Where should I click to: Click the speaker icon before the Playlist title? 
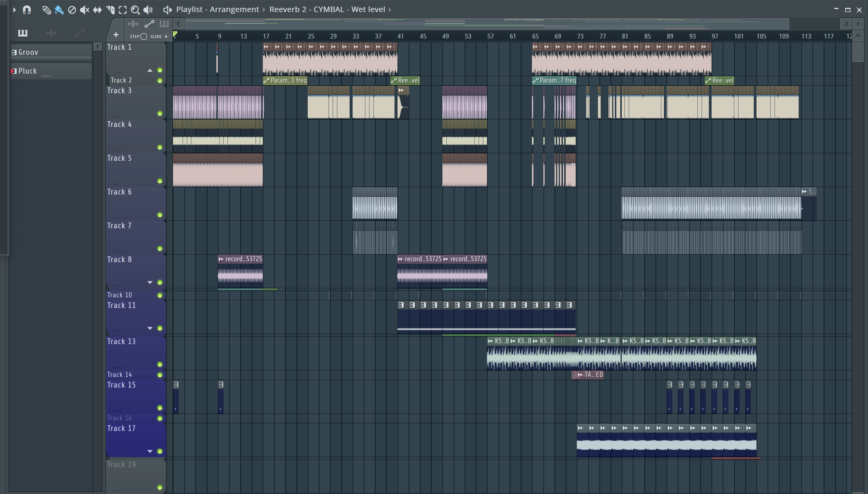coord(167,10)
